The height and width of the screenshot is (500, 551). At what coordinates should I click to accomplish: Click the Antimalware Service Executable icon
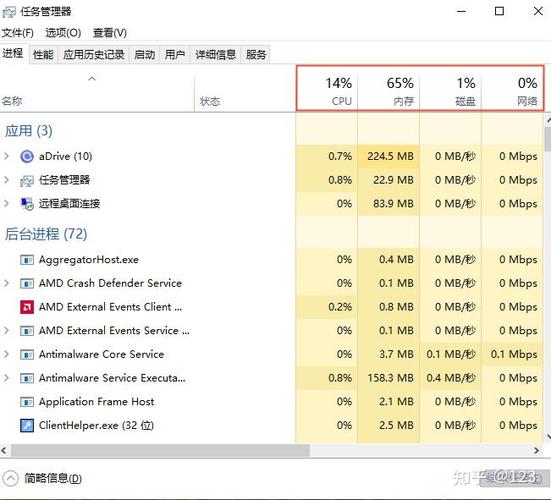(27, 378)
